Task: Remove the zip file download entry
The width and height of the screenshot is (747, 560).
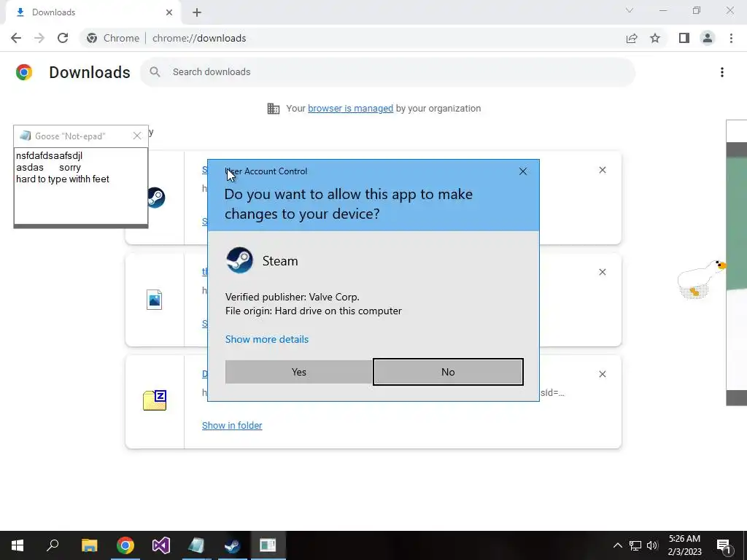Action: pyautogui.click(x=602, y=374)
